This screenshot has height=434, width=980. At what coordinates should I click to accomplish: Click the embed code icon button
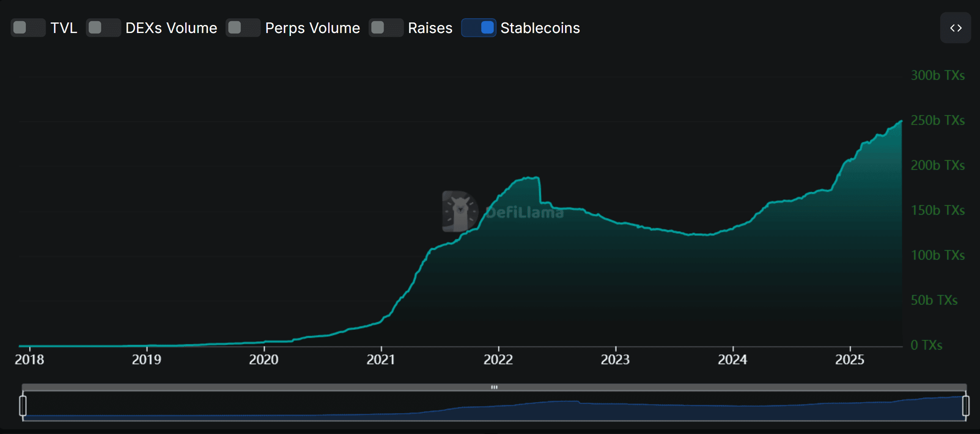[x=955, y=28]
